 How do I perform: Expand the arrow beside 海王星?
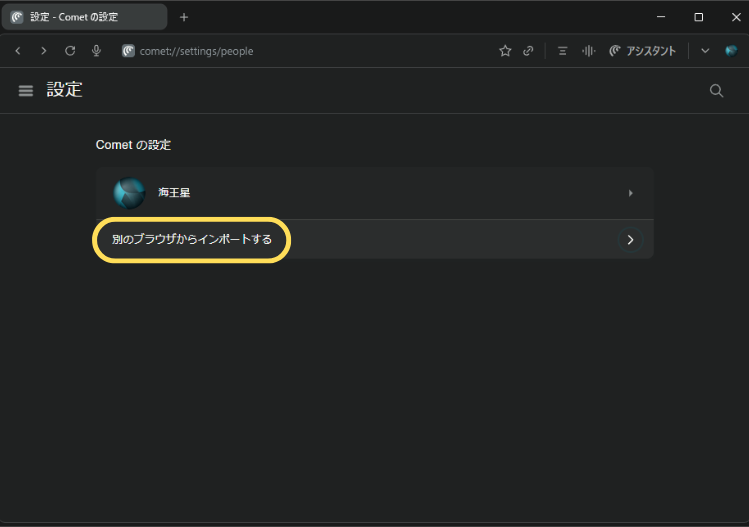630,193
